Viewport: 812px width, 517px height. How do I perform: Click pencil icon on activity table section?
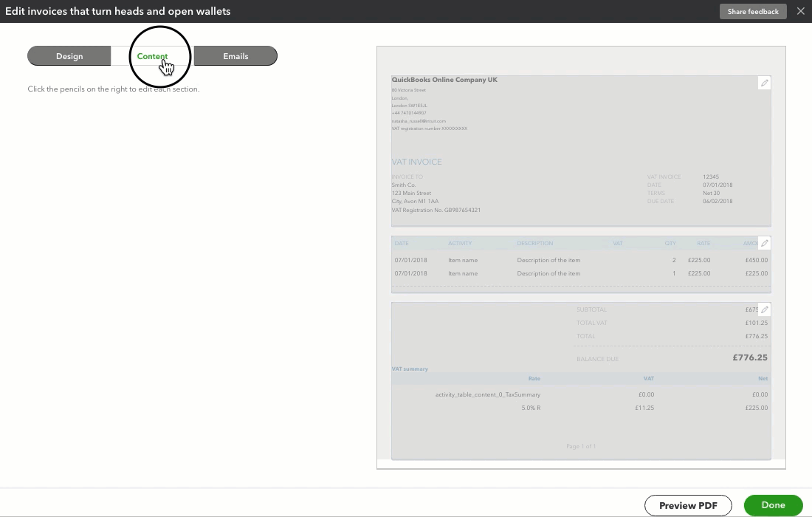pos(764,243)
